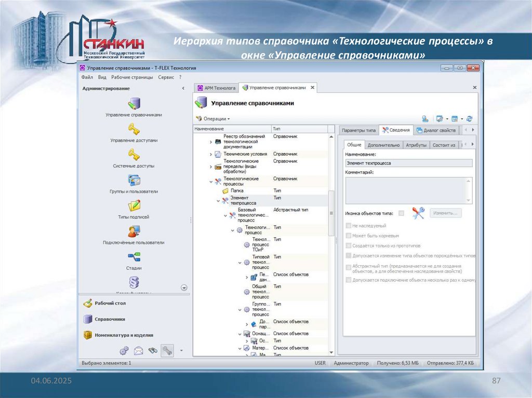This screenshot has width=532, height=398.
Task: Sort by the Тип column header
Action: pos(299,129)
